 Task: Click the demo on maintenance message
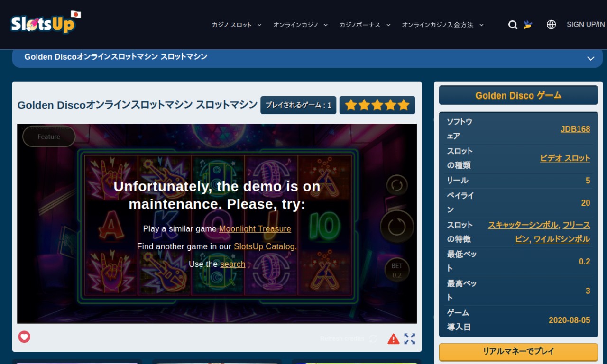tap(217, 195)
